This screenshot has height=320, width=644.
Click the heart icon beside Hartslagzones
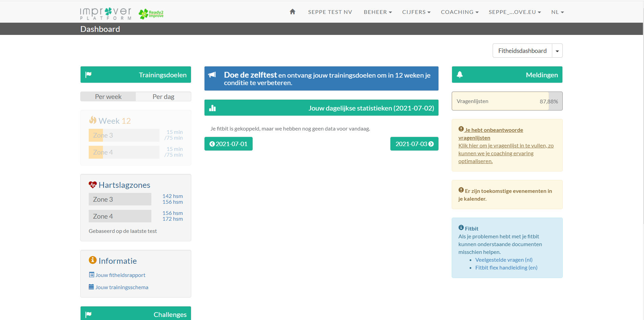pos(92,185)
